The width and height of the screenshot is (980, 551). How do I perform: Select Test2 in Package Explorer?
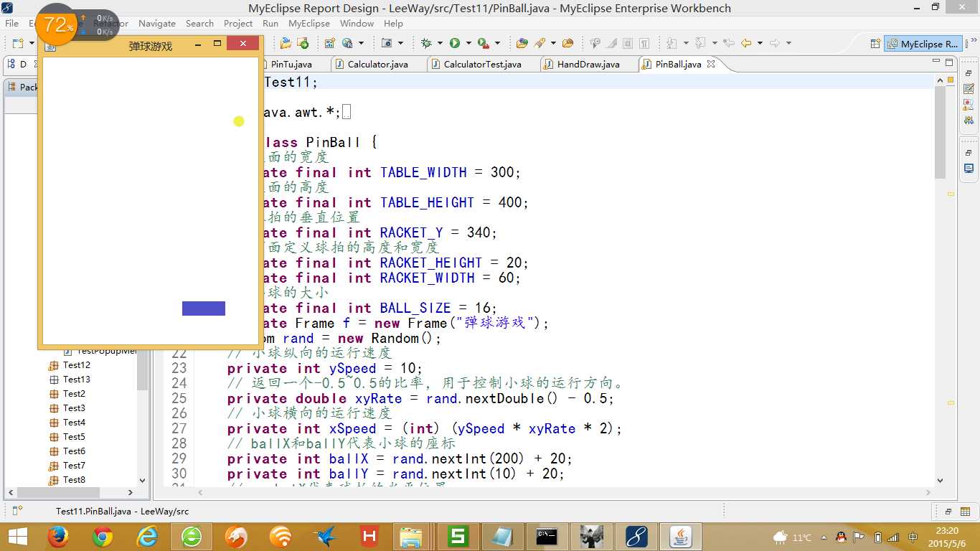click(x=74, y=394)
